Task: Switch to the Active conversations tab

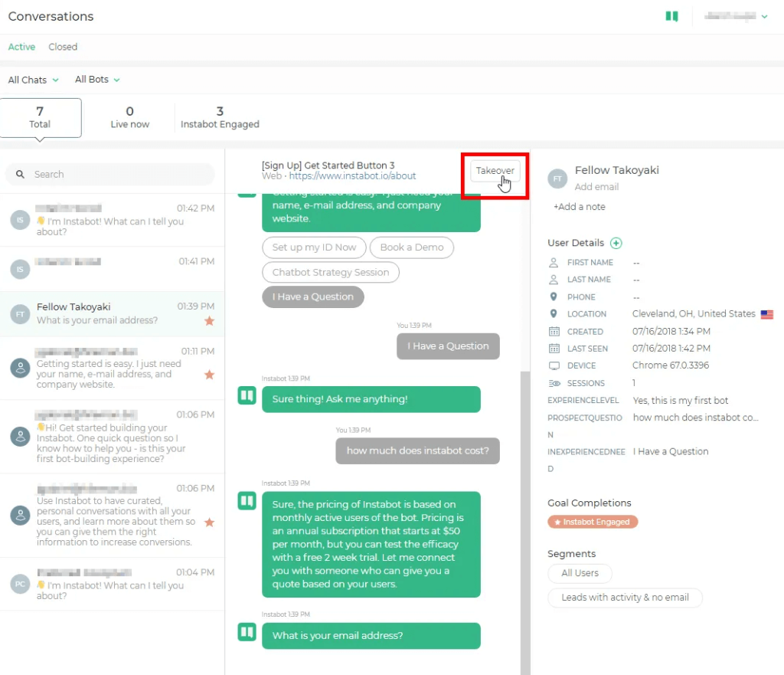Action: click(21, 47)
